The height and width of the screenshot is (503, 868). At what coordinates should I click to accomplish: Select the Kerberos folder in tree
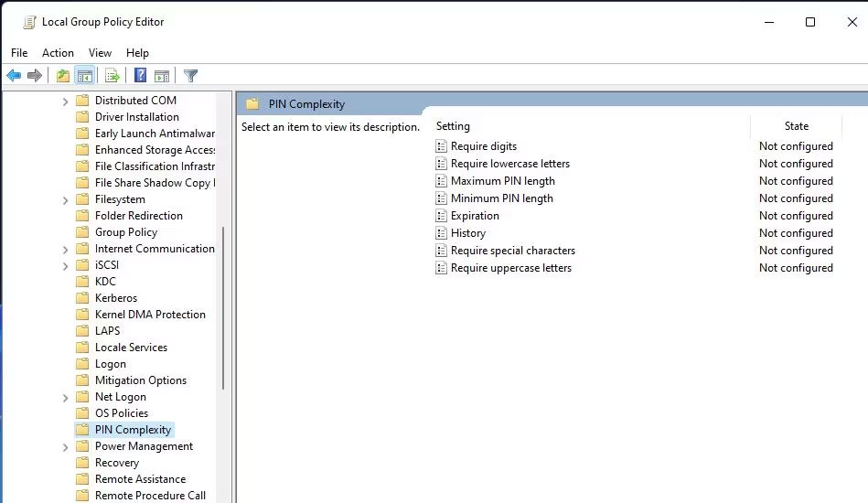116,298
